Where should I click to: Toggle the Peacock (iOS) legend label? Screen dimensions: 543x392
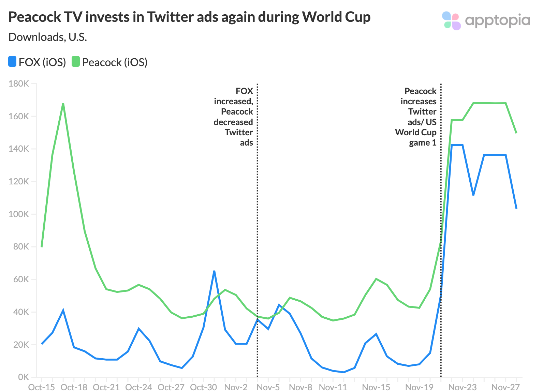[x=115, y=62]
